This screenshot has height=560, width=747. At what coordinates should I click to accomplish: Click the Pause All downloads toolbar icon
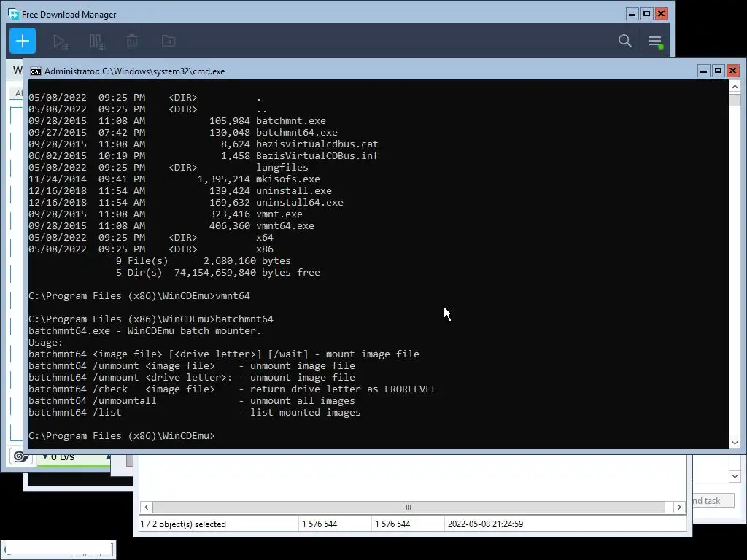click(x=97, y=42)
